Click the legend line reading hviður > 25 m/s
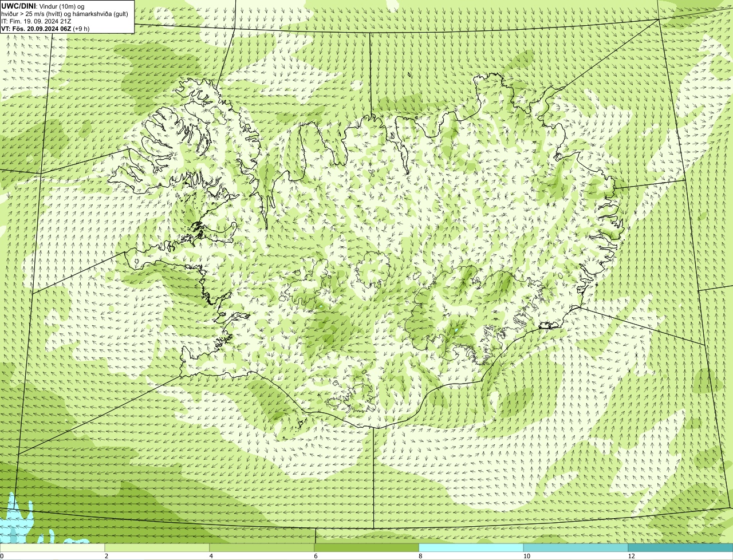 point(65,13)
